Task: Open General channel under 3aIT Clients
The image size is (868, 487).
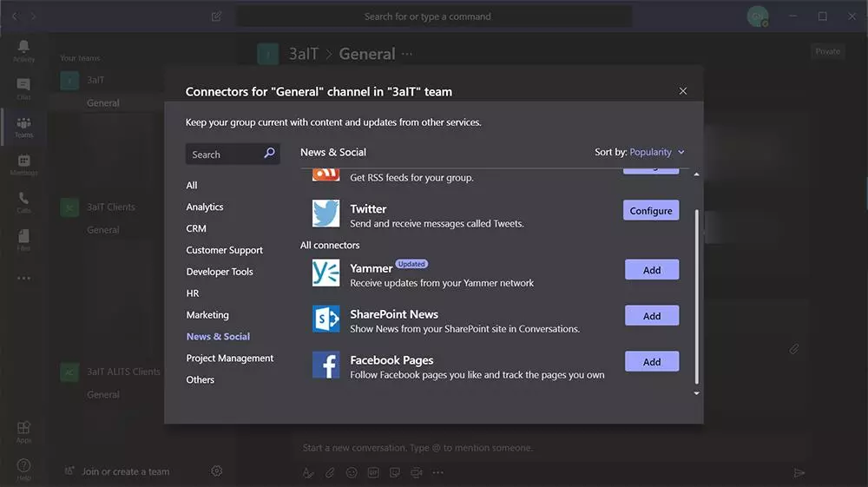Action: pyautogui.click(x=103, y=230)
